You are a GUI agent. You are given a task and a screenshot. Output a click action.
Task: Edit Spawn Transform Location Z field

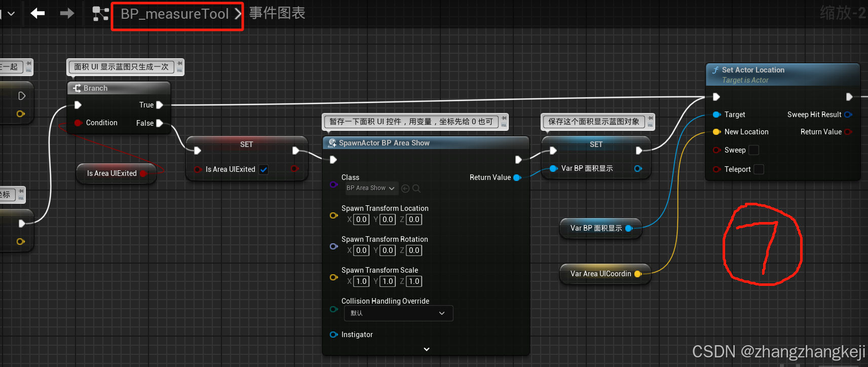click(x=414, y=219)
